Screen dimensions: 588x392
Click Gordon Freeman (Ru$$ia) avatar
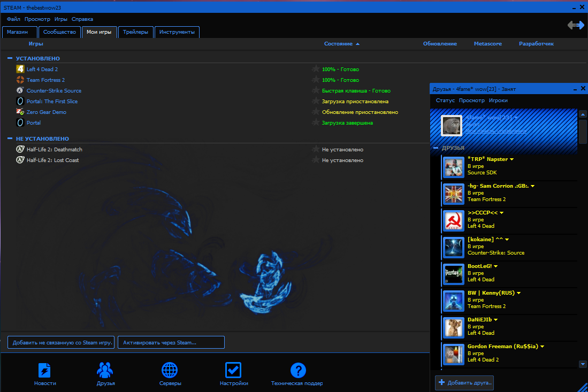coord(453,354)
